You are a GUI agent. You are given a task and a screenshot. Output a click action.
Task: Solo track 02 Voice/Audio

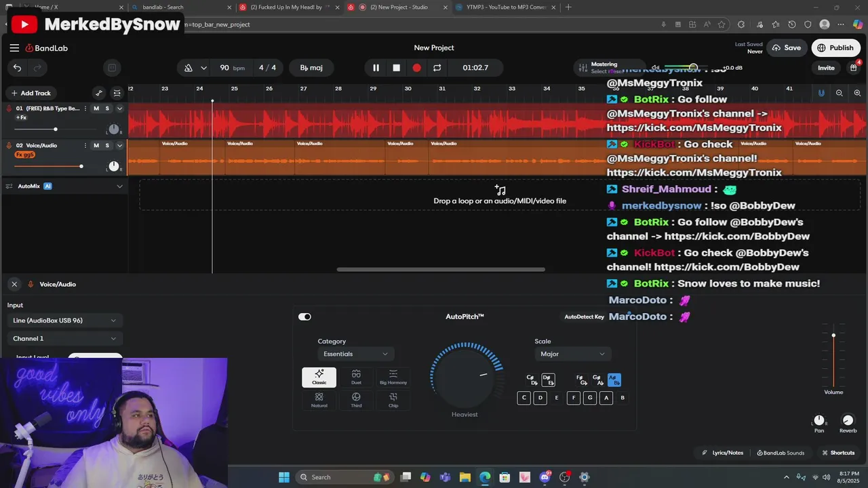click(107, 145)
